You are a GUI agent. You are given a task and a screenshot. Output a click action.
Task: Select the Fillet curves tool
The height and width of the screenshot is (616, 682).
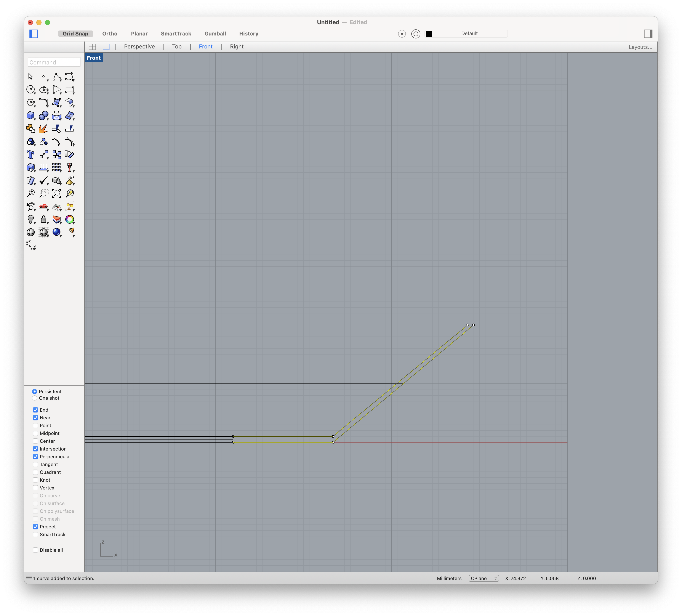click(44, 103)
